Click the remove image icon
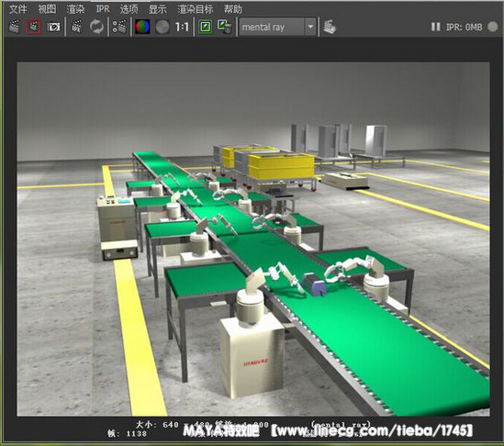 (x=224, y=27)
